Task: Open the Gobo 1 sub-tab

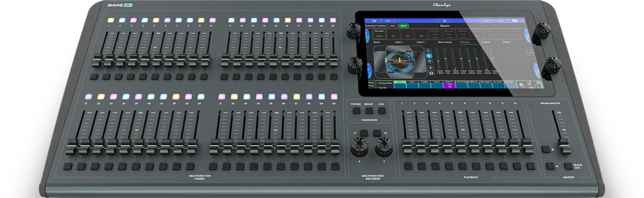Action: point(399,42)
